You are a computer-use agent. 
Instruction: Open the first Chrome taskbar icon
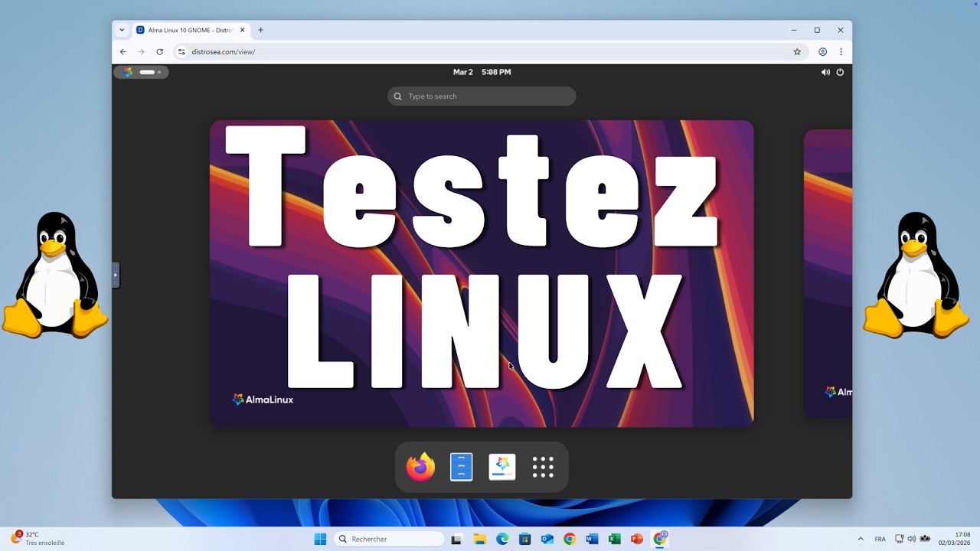tap(570, 539)
